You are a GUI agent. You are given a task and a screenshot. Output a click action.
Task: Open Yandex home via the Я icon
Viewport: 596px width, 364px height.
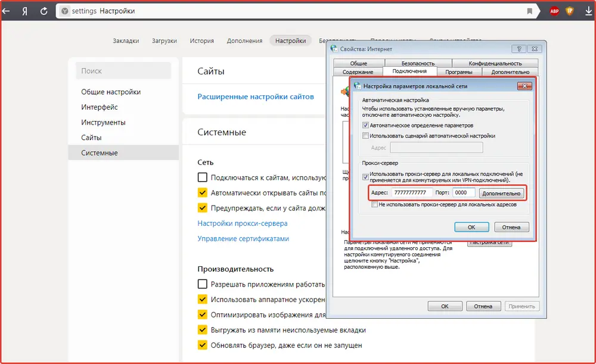pos(25,11)
